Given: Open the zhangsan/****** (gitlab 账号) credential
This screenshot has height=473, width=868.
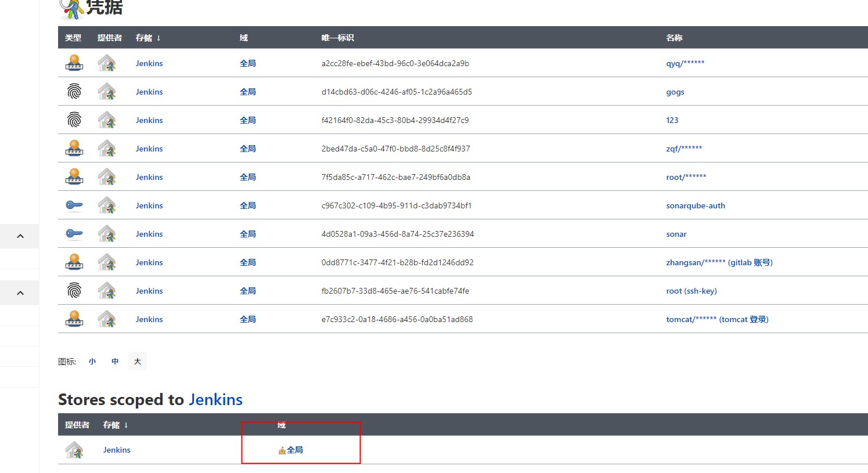Looking at the screenshot, I should coord(719,262).
